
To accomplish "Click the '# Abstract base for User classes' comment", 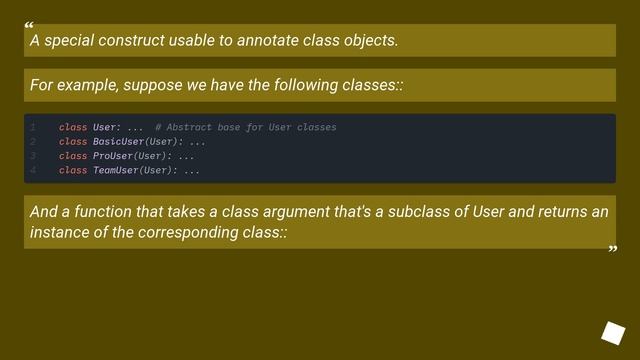I will pyautogui.click(x=246, y=127).
